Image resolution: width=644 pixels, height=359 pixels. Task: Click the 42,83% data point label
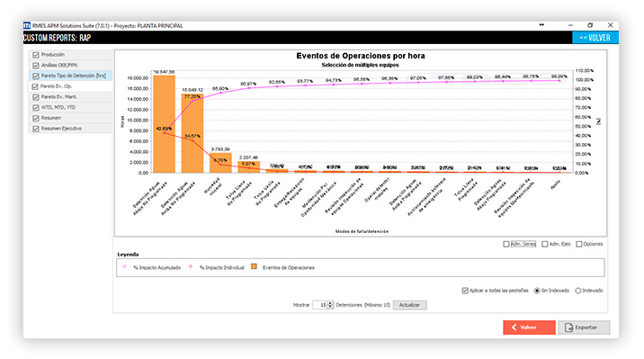point(164,129)
